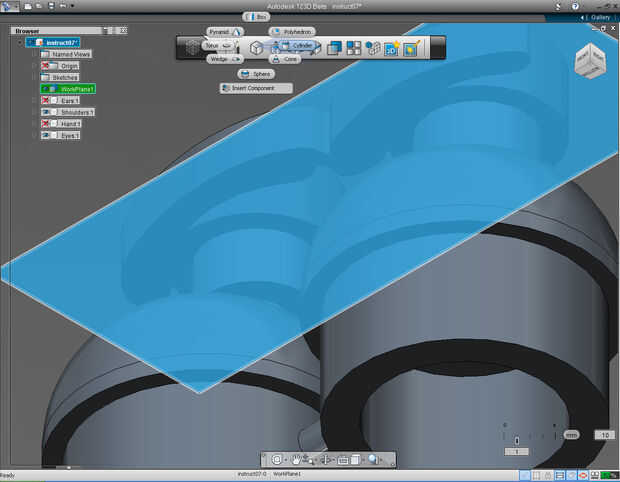Choose the Sphere primitive
This screenshot has width=620, height=482.
(x=256, y=74)
